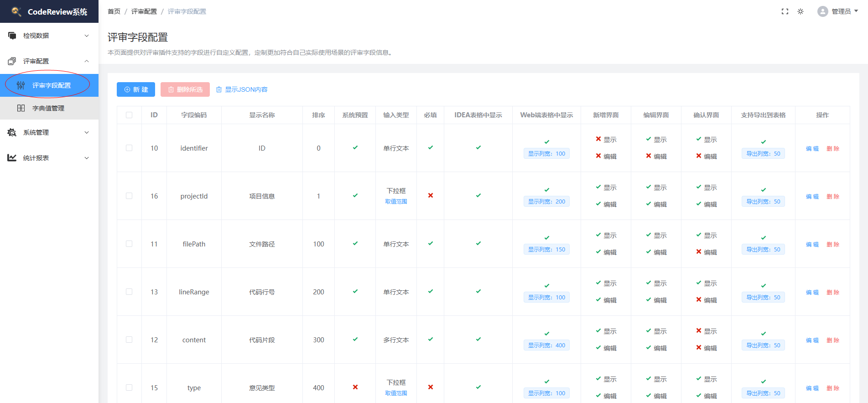Viewport: 868px width, 403px height.
Task: Click the administrator avatar icon
Action: (822, 11)
